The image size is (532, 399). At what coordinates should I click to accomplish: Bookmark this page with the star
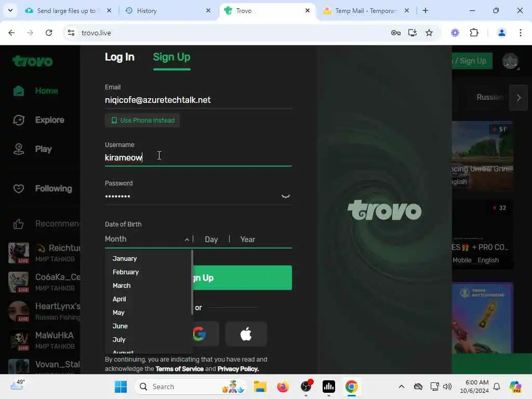[x=429, y=33]
